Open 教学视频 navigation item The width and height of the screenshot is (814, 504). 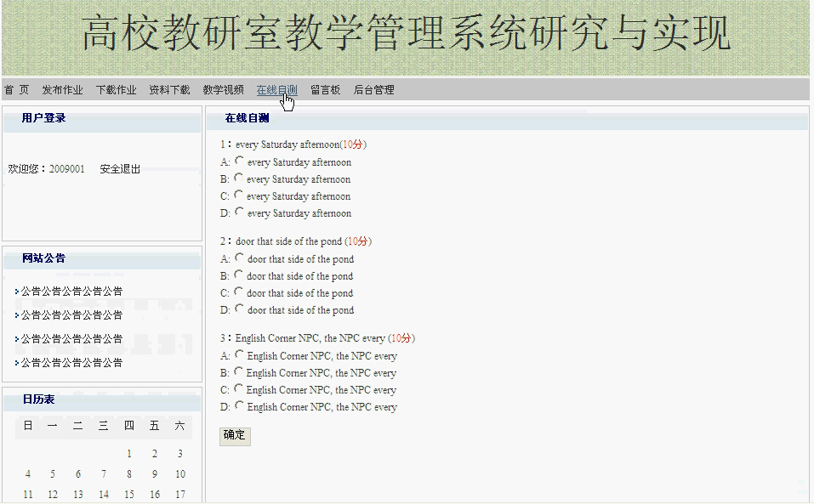223,90
